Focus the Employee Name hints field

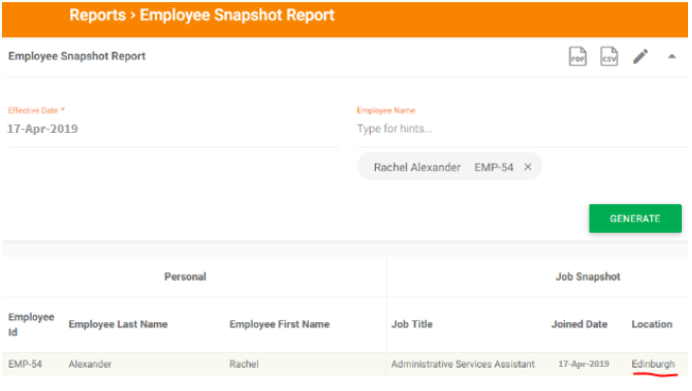pos(522,129)
